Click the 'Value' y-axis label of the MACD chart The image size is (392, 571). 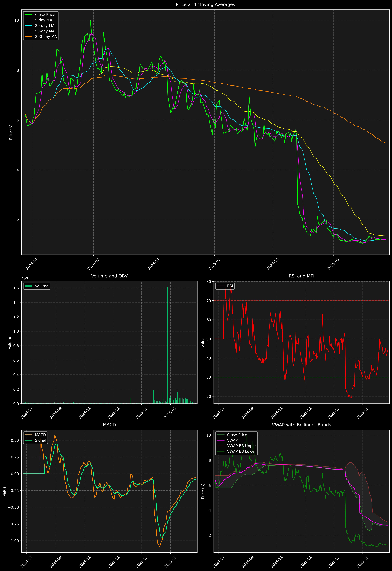click(x=4, y=491)
